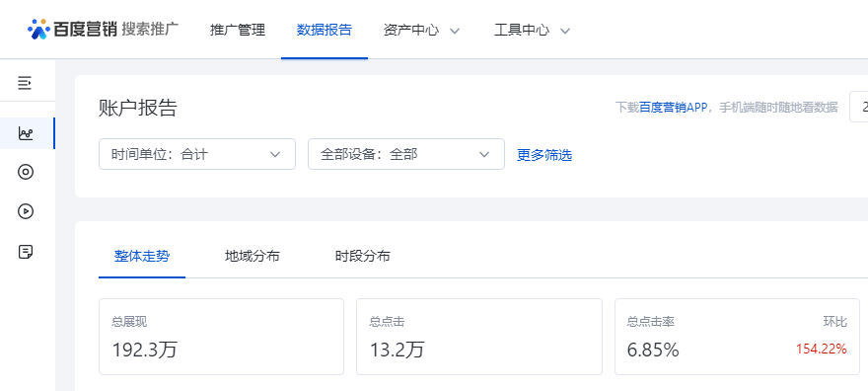Collapse the sidebar with the menu icon

(x=25, y=83)
